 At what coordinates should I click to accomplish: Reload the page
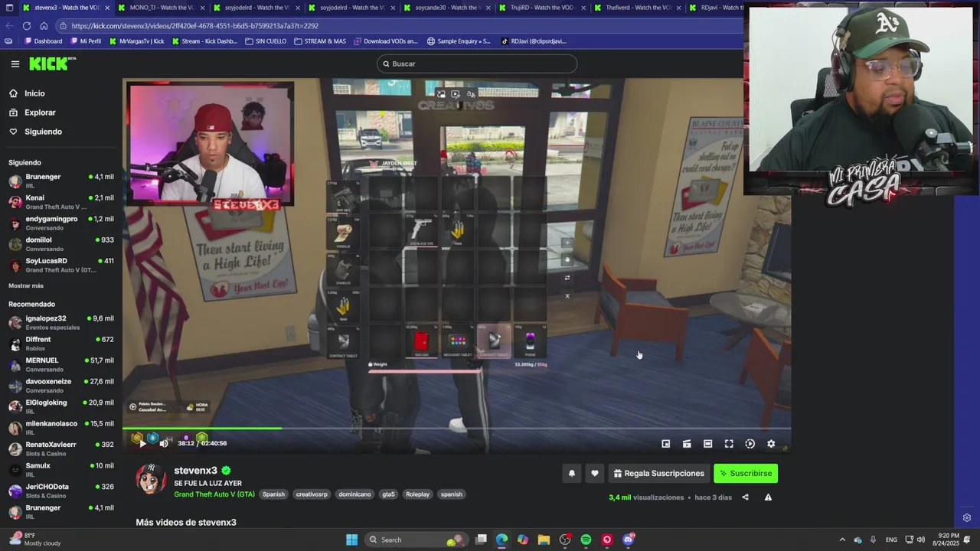point(27,25)
